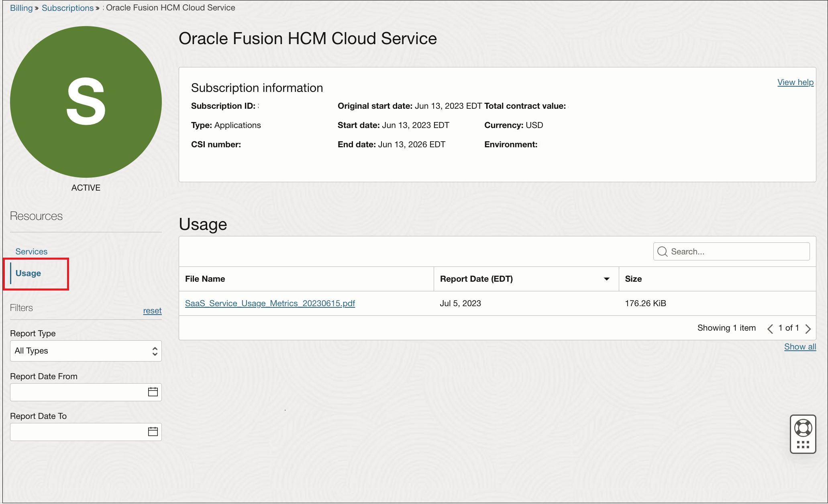The image size is (828, 504).
Task: Click the View help link
Action: (x=795, y=82)
